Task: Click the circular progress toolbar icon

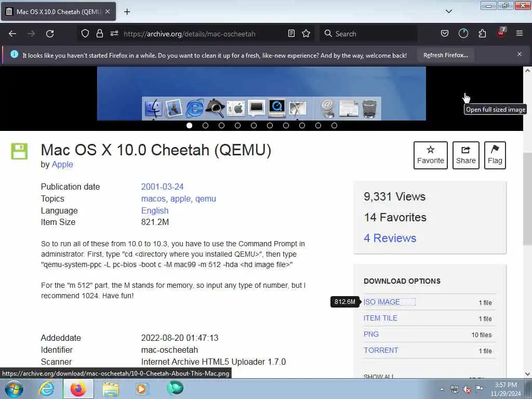Action: click(x=463, y=34)
